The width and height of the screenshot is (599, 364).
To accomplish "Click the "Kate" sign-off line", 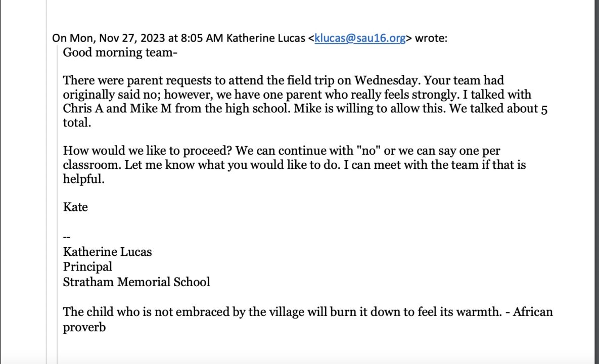I will [x=75, y=207].
